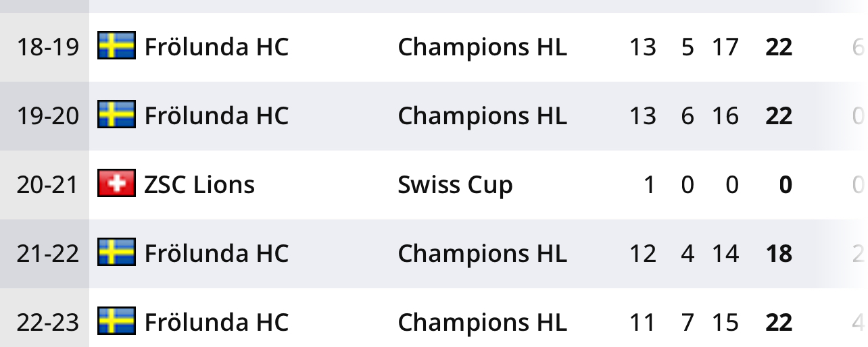Click the Swedish flag in the 21-22 row
The height and width of the screenshot is (347, 868).
[x=116, y=253]
